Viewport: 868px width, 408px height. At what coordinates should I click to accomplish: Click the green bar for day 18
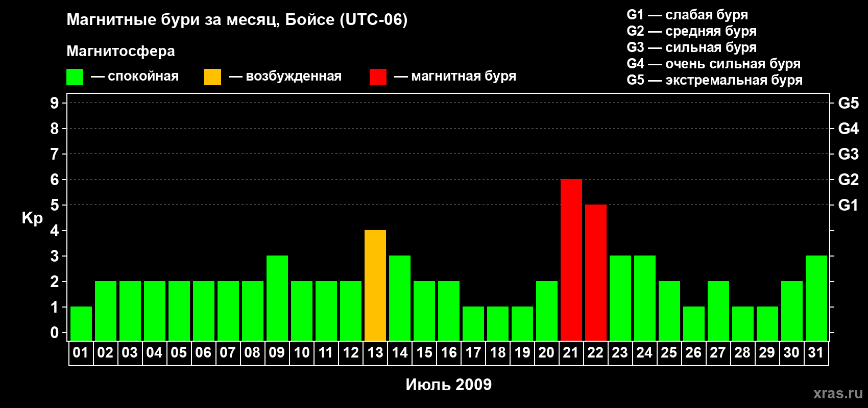(x=498, y=324)
